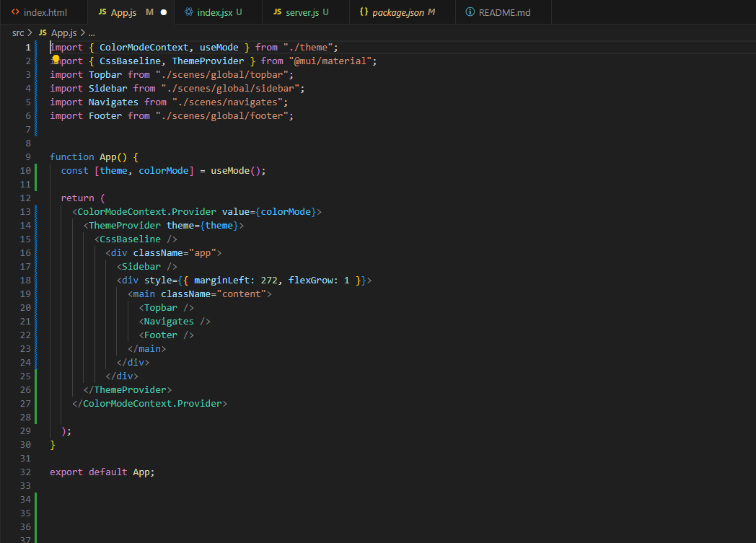The width and height of the screenshot is (756, 543).
Task: Click the HTML icon on index.html tab
Action: pos(15,12)
